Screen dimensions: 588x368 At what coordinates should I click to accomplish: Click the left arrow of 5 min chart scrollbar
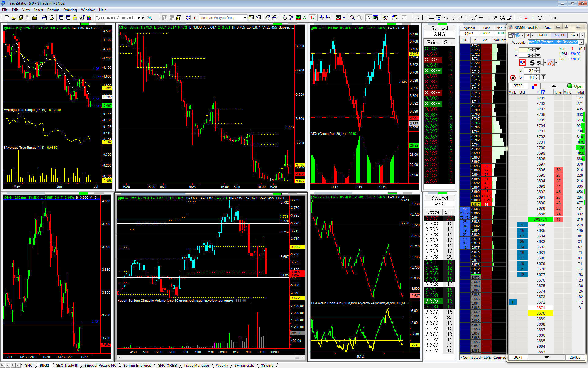(x=119, y=357)
